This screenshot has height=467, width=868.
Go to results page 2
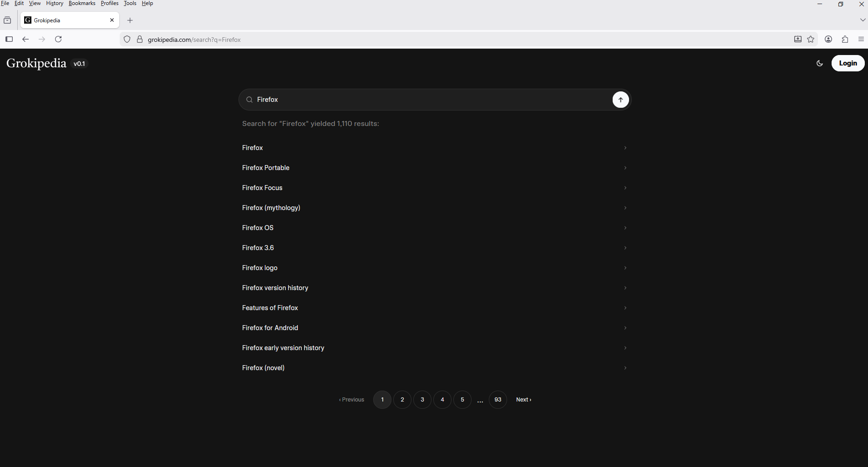402,400
